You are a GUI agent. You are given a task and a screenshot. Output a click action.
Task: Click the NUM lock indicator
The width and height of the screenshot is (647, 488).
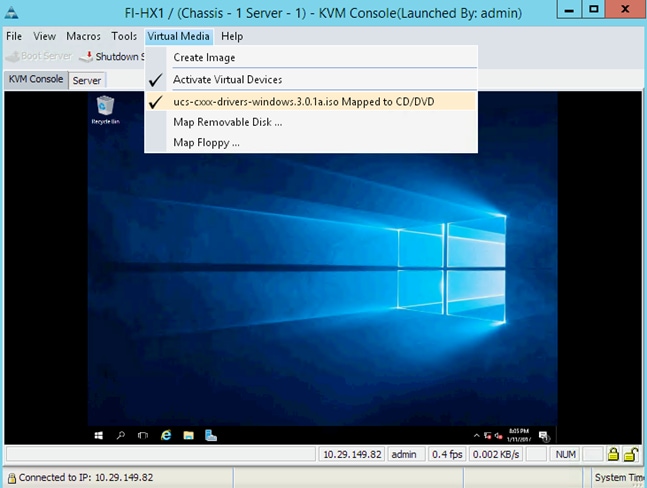click(x=565, y=455)
